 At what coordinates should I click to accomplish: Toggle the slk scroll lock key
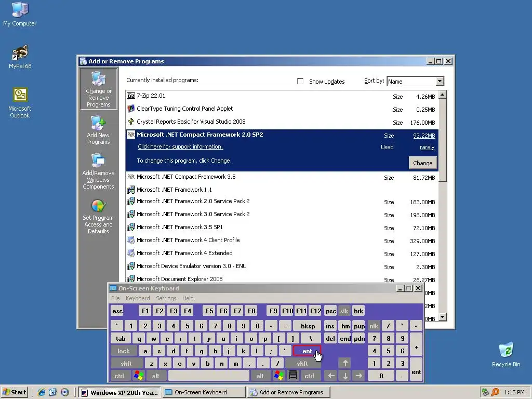[344, 311]
